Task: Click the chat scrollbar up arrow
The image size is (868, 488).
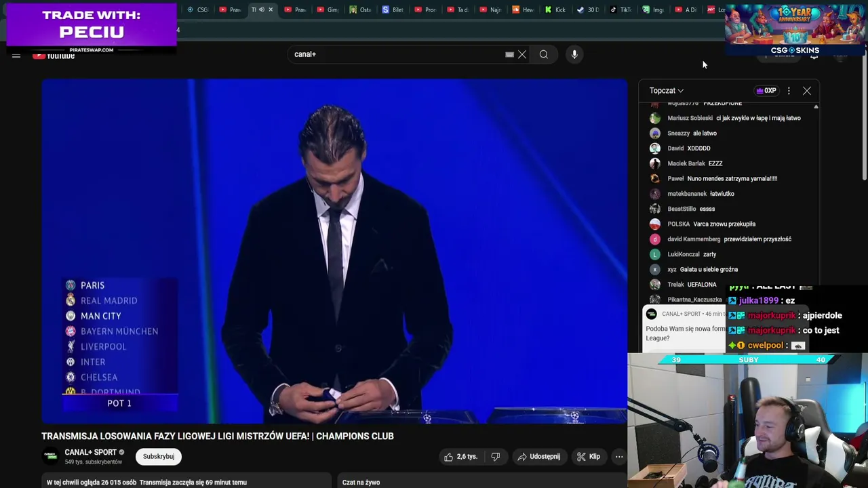Action: 816,107
